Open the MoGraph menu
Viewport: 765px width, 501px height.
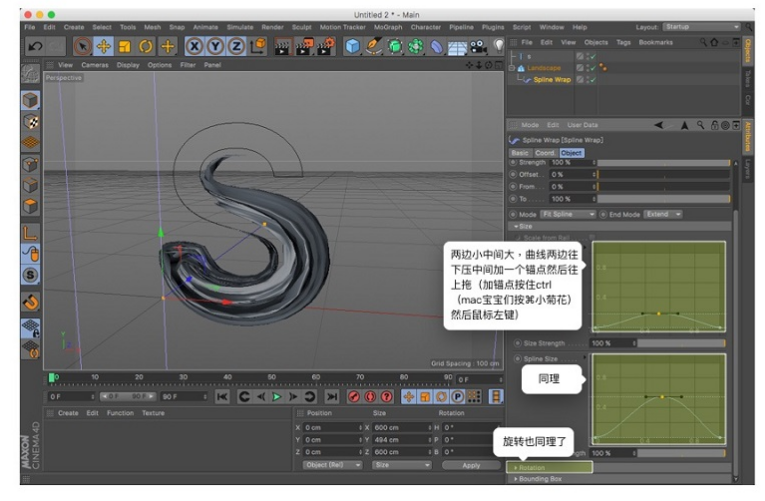pyautogui.click(x=387, y=27)
